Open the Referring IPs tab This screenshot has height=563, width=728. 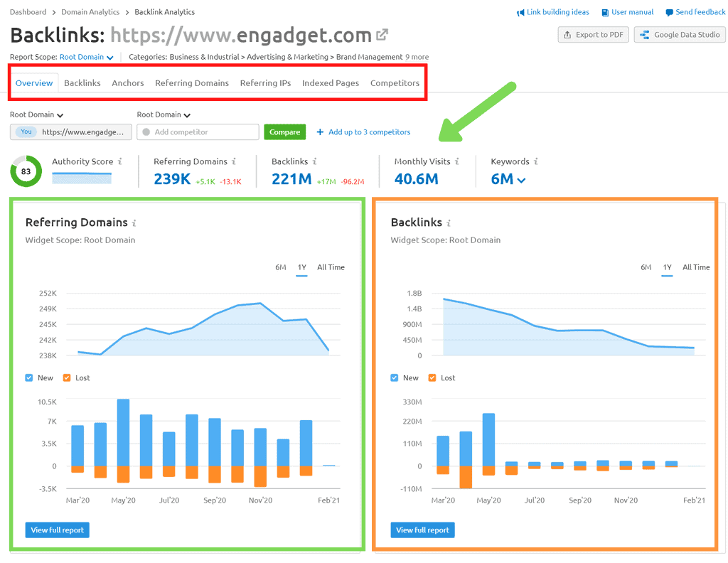coord(265,83)
